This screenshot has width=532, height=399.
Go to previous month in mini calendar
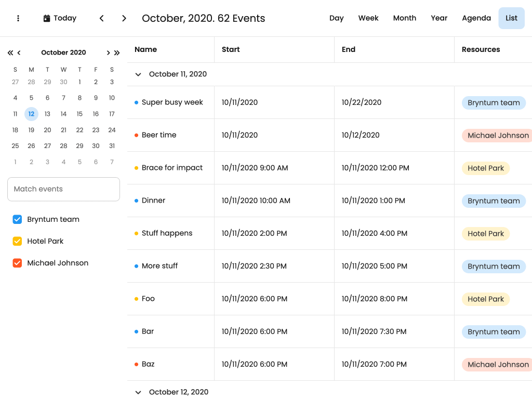pyautogui.click(x=19, y=52)
